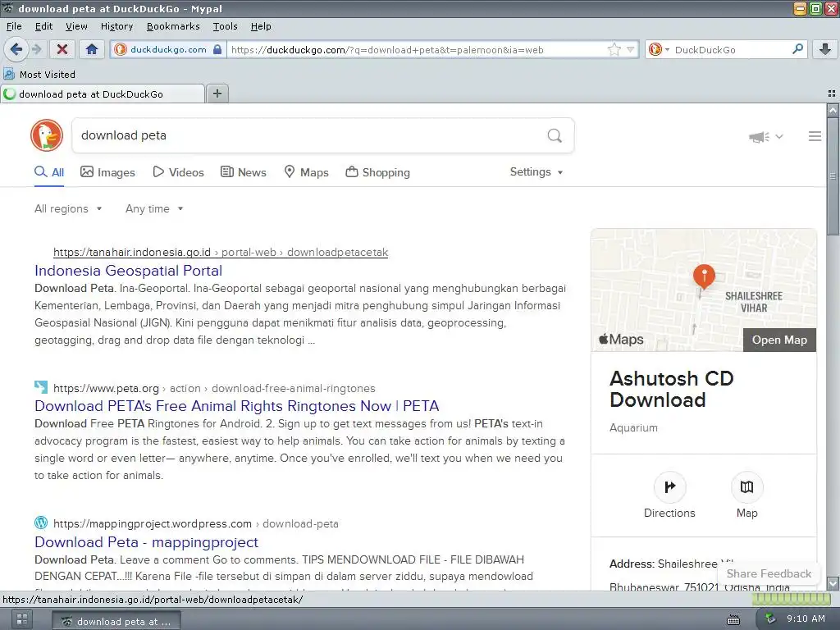
Task: Click the PETA favicon beside result URL
Action: coord(41,387)
